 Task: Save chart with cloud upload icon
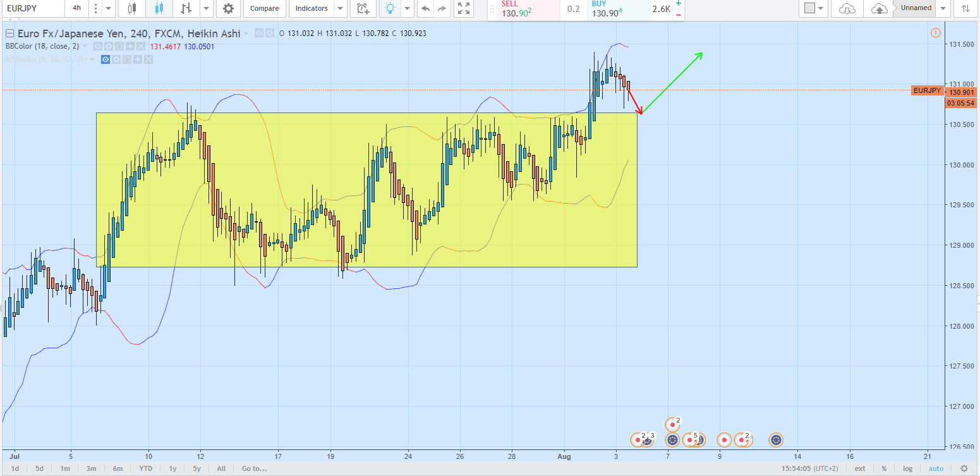pyautogui.click(x=879, y=8)
